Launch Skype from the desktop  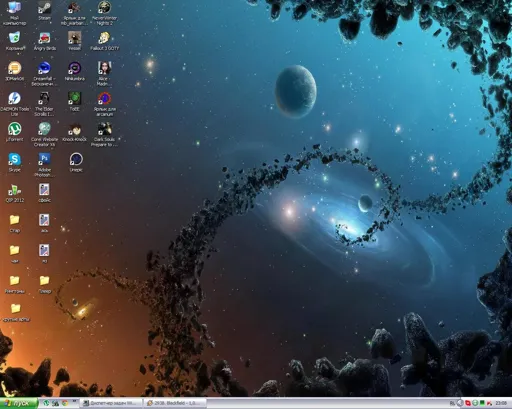pos(14,162)
